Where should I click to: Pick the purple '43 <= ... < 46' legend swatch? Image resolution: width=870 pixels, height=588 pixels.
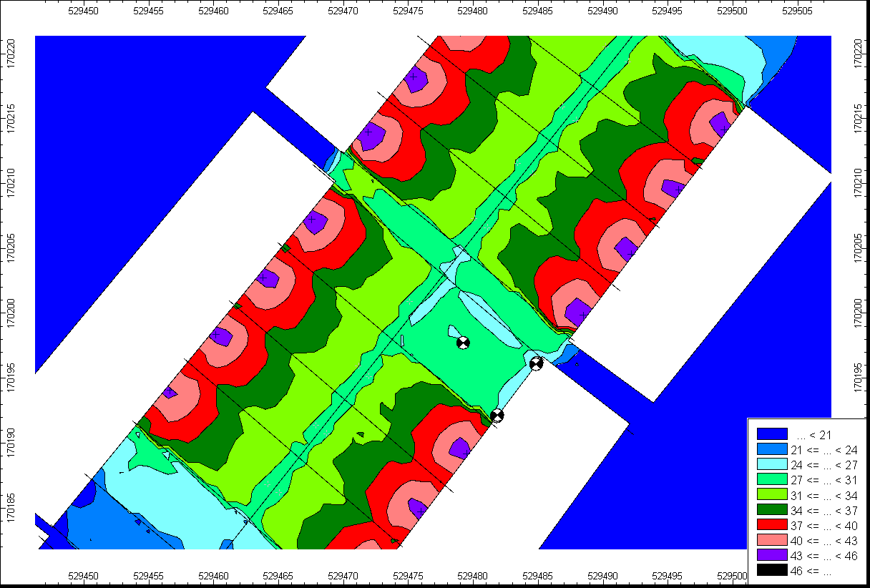click(772, 556)
